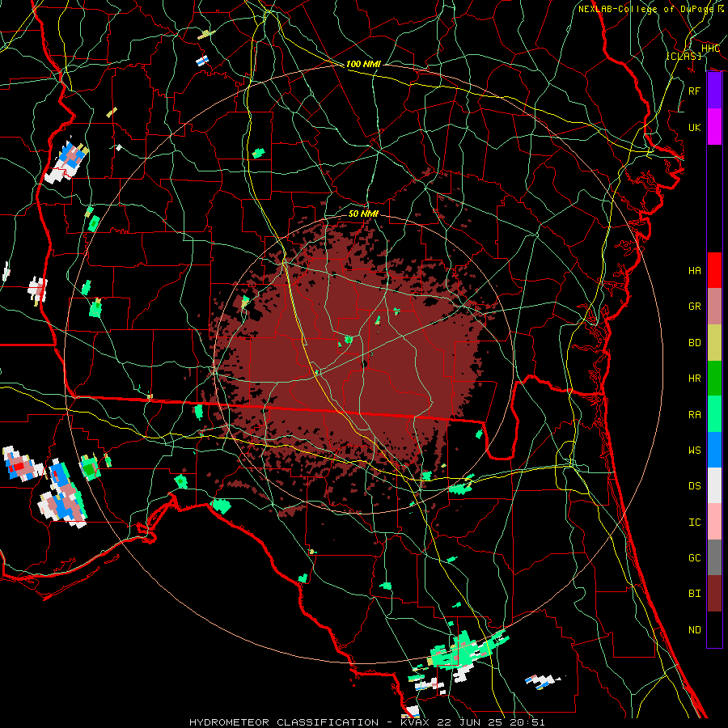The width and height of the screenshot is (728, 728).
Task: Click the GC gray legend swatch
Action: [x=714, y=557]
